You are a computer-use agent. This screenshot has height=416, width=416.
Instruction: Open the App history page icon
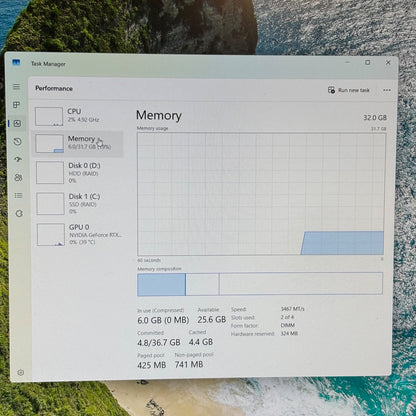pyautogui.click(x=18, y=142)
